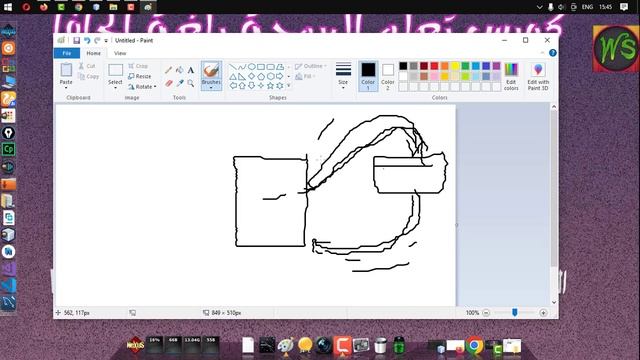
Task: Click the rectangular Select tool icon
Action: click(116, 70)
